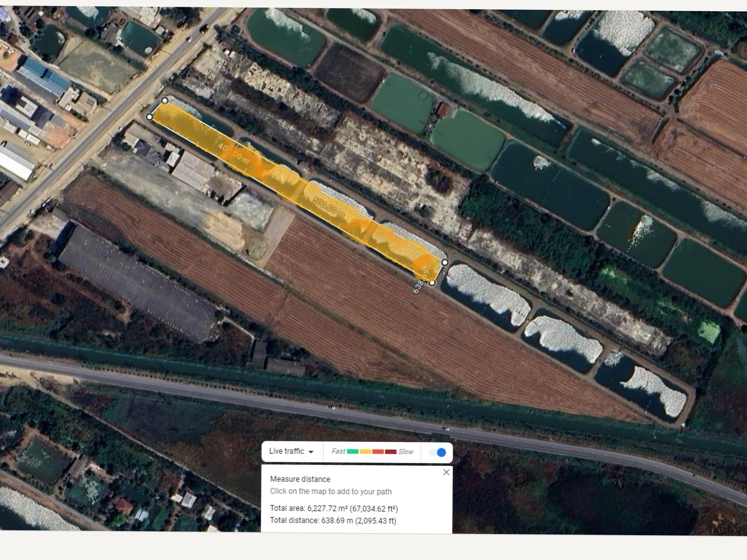Open the Live traffic dropdown
Image resolution: width=747 pixels, height=560 pixels.
(292, 451)
